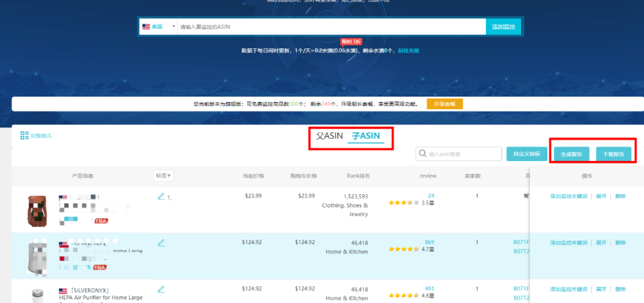Image resolution: width=644 pixels, height=303 pixels.
Task: Click the 当前价格 column header
Action: click(253, 176)
